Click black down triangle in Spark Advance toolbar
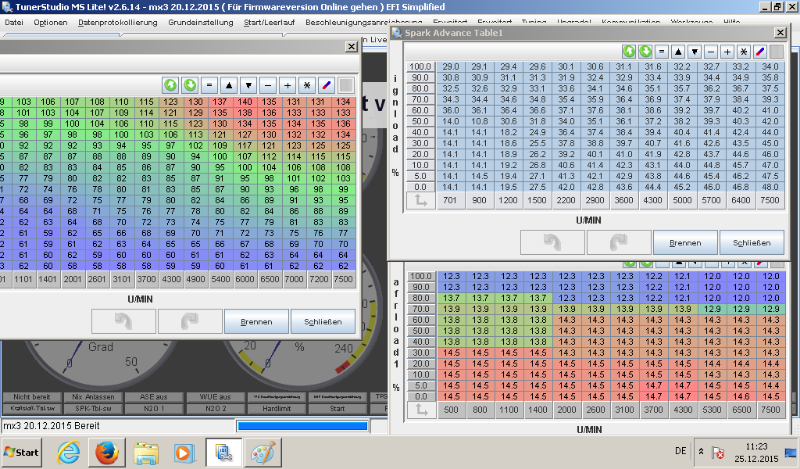The height and width of the screenshot is (469, 800). tap(694, 50)
